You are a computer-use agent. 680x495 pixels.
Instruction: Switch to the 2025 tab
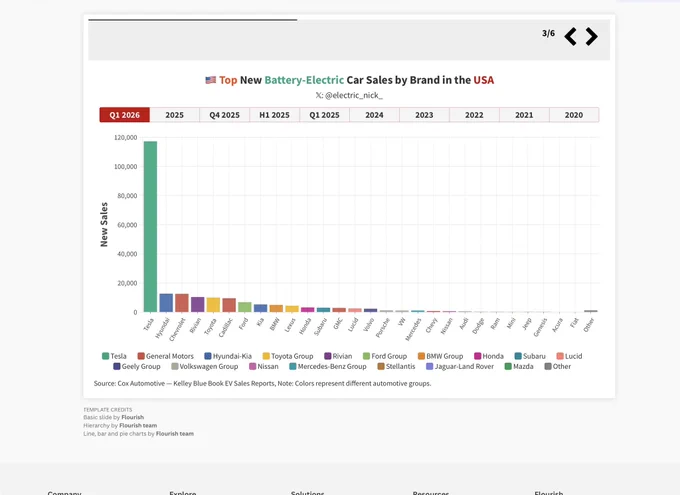pos(174,115)
